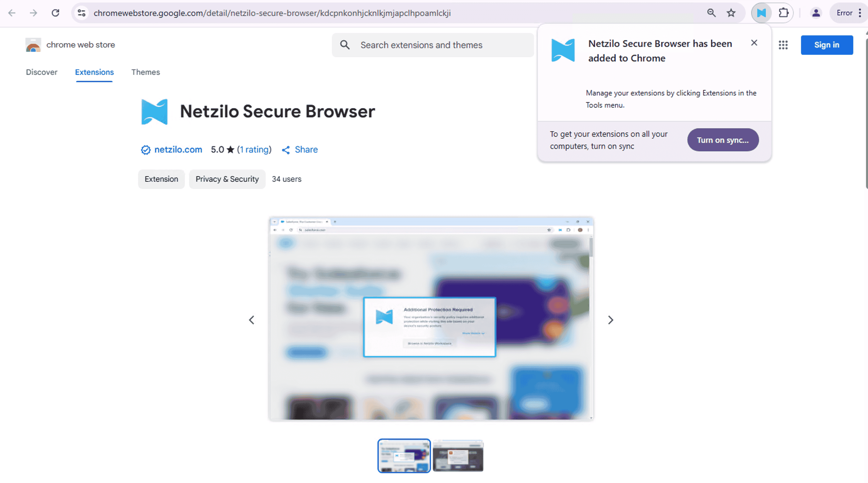Image resolution: width=868 pixels, height=483 pixels.
Task: Click the 34 users text
Action: tap(286, 179)
